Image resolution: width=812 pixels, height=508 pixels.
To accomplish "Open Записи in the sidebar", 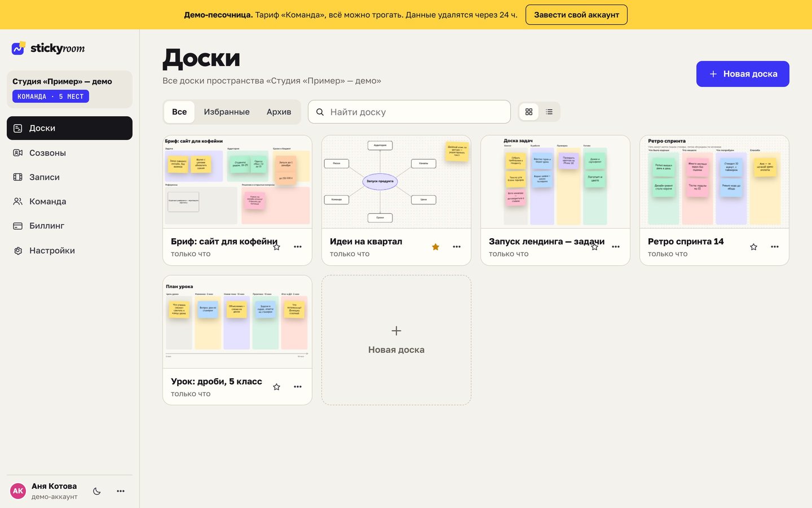I will click(69, 177).
